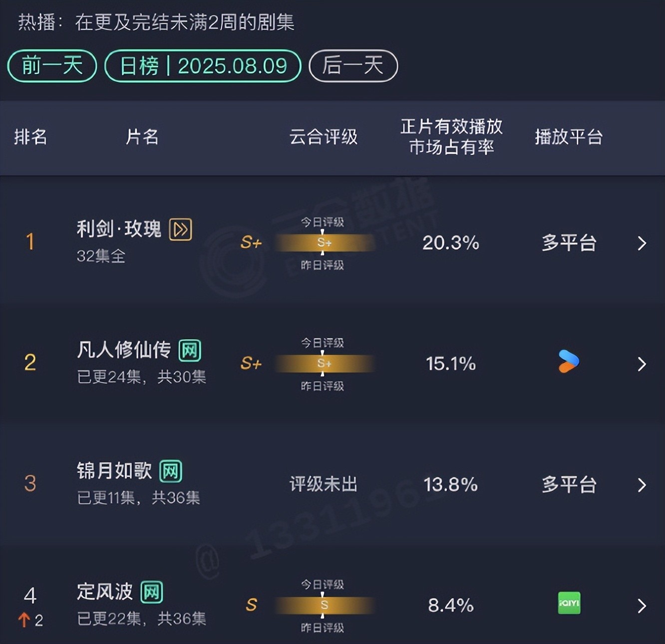
Task: Expand details arrow for 凡人修仙传 row
Action: click(x=642, y=364)
